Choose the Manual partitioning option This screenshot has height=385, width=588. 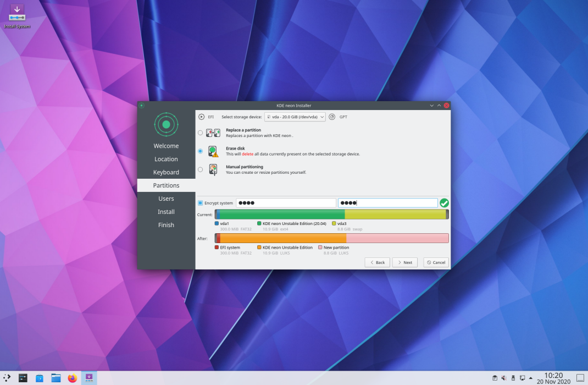(x=200, y=169)
